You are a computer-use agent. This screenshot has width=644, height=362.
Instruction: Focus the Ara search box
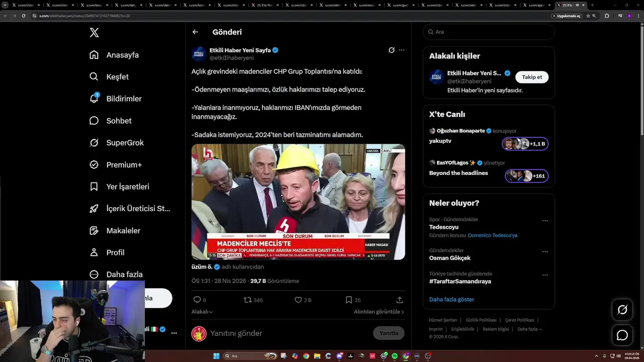click(489, 32)
